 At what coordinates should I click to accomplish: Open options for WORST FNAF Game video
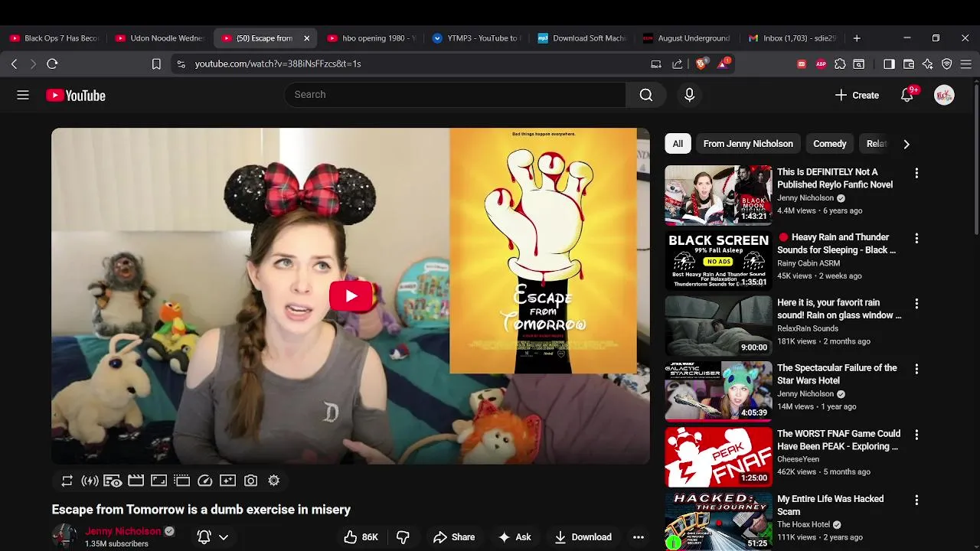tap(916, 435)
